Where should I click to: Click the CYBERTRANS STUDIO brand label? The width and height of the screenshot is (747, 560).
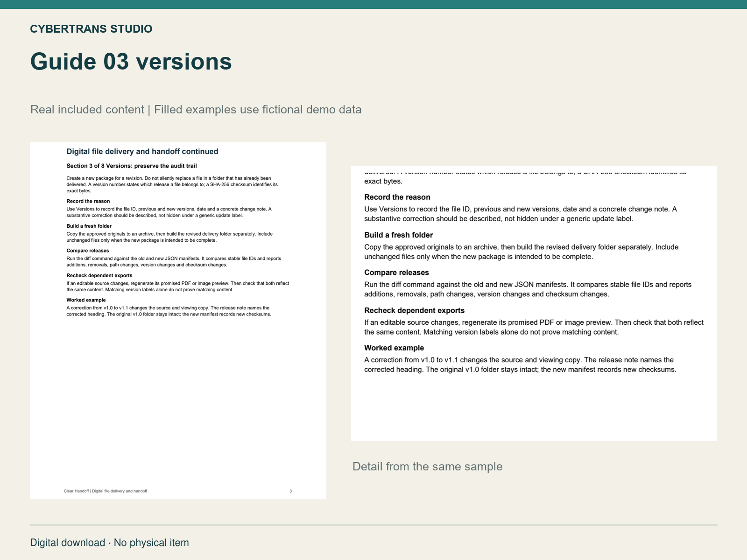coord(91,29)
